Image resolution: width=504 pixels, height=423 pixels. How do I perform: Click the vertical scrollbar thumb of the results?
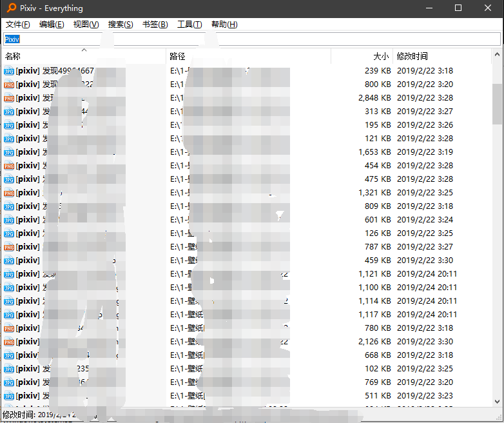point(497,104)
